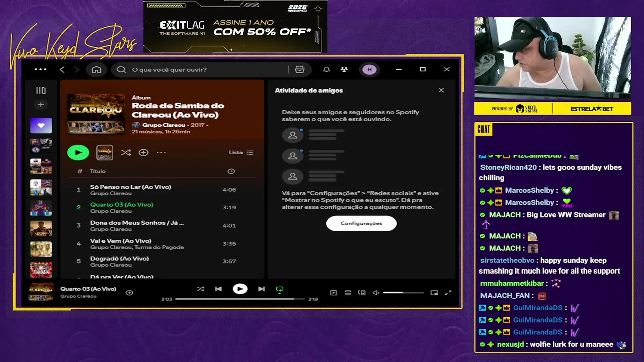Viewport: 644px width, 362px height.
Task: Enter full screen mode icon
Action: click(448, 292)
